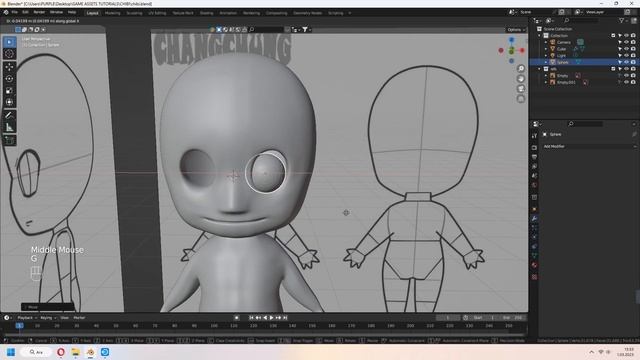Click the pan view hand gizmo icon

[x=521, y=78]
